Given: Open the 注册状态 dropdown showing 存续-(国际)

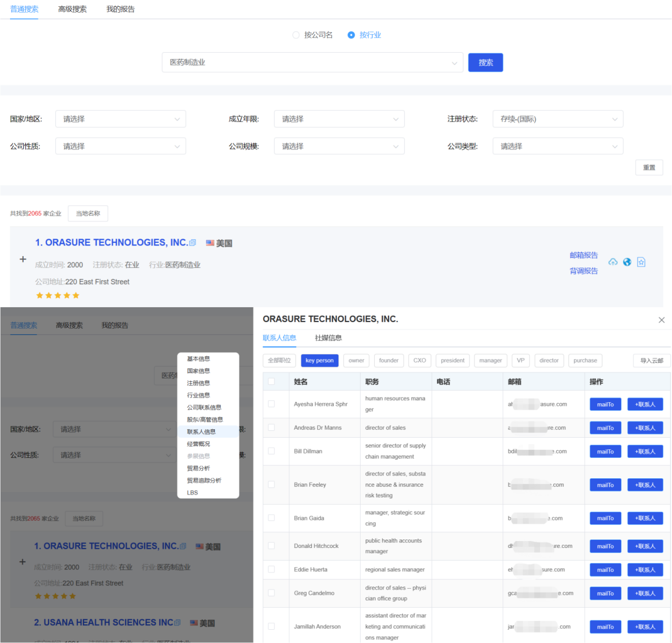Looking at the screenshot, I should 558,119.
